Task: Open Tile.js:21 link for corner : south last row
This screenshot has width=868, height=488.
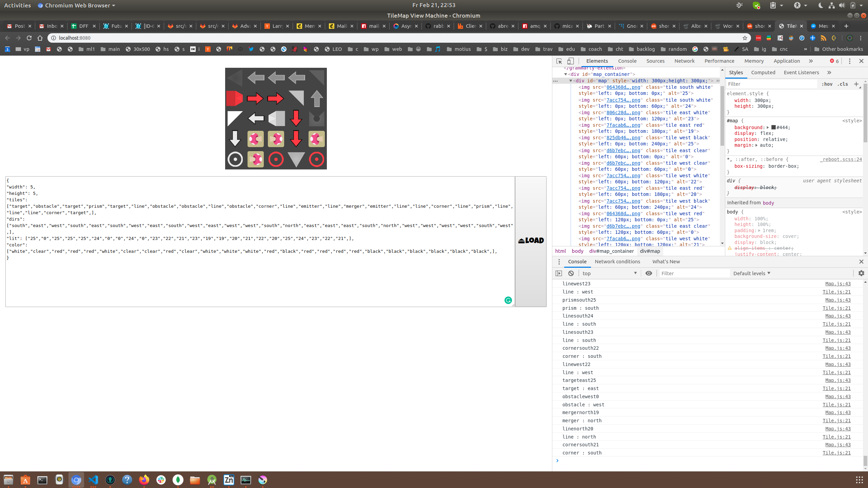Action: point(836,453)
